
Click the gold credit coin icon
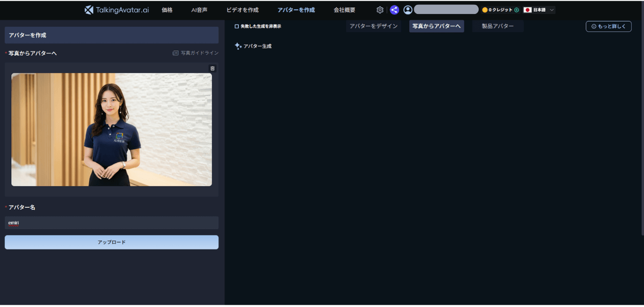pos(485,10)
